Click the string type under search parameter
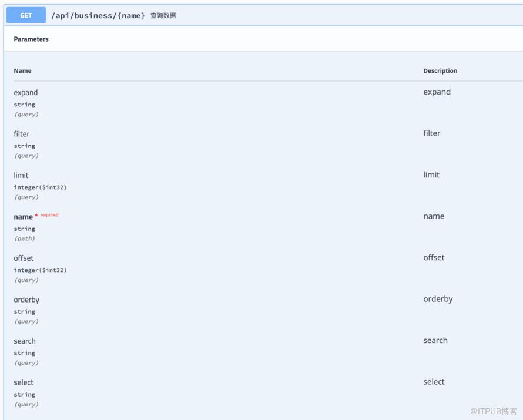The image size is (523, 420). (24, 353)
